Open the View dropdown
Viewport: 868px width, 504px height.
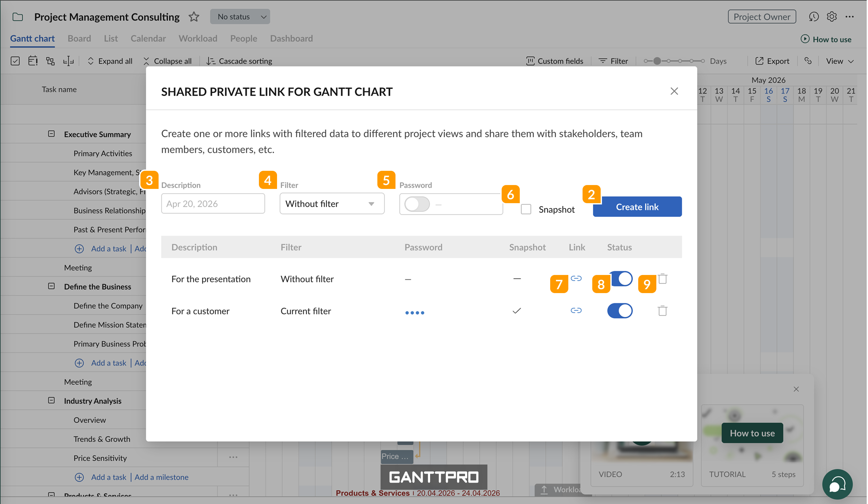coord(840,61)
